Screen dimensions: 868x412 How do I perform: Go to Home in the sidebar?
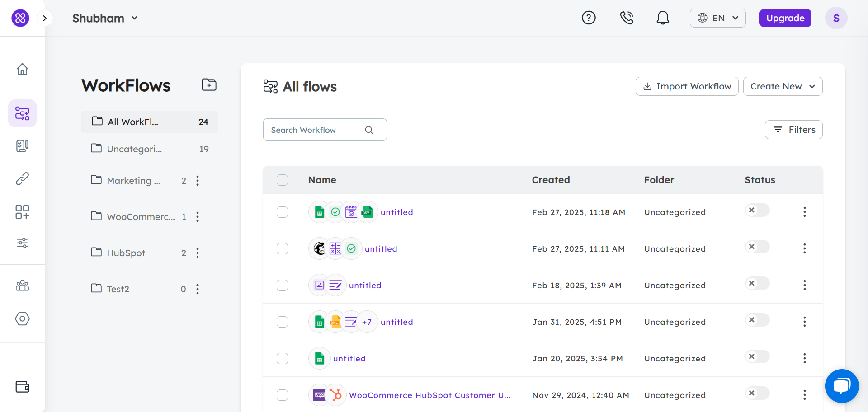[22, 69]
